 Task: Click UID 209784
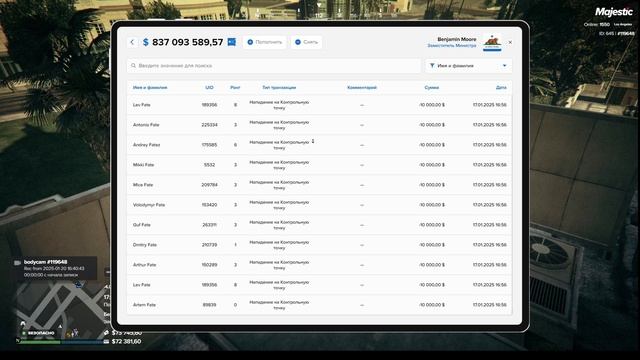point(209,185)
